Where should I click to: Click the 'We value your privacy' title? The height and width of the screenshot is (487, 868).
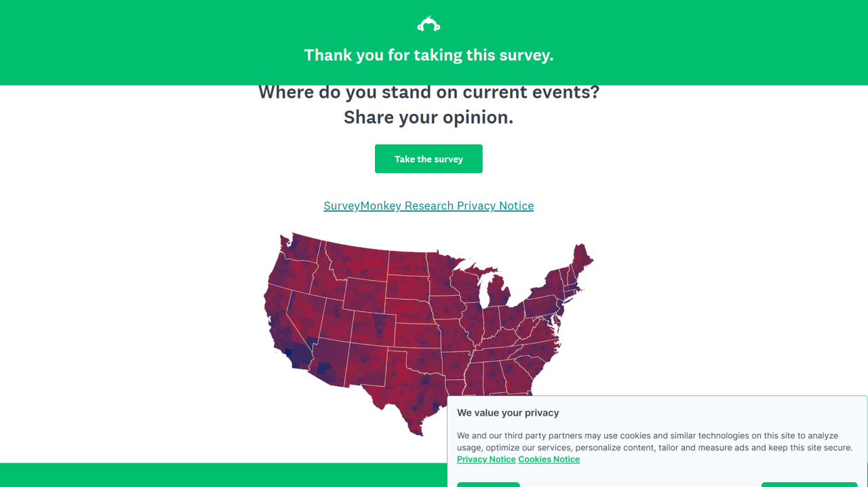pos(508,412)
